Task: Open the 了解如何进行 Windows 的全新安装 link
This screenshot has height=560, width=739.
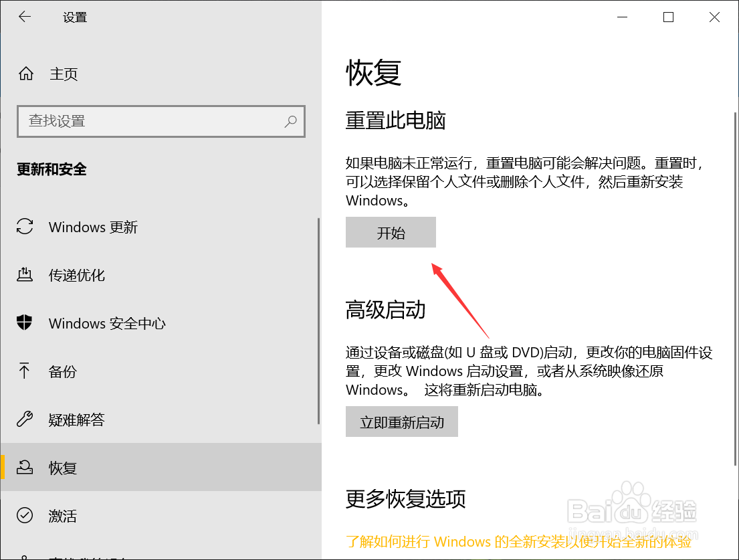Action: tap(518, 542)
